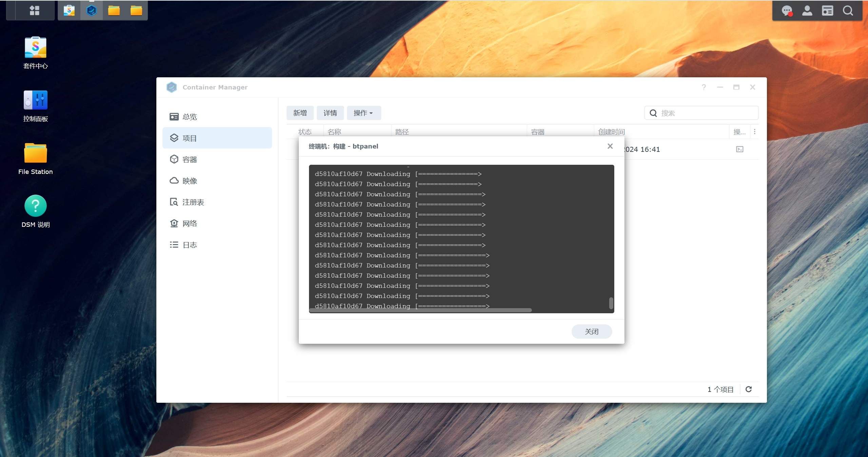The height and width of the screenshot is (457, 868).
Task: Switch to the 容器 sidebar section
Action: (x=189, y=159)
